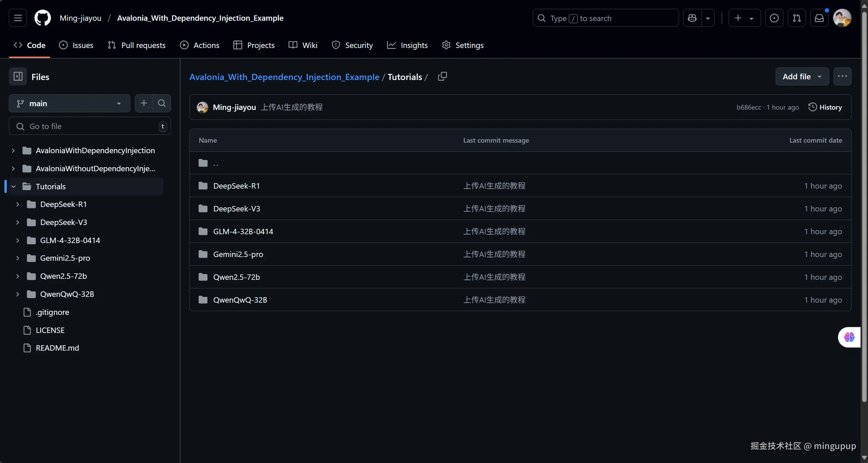Go to the Projects tab
Viewport: 868px width, 463px height.
point(254,45)
